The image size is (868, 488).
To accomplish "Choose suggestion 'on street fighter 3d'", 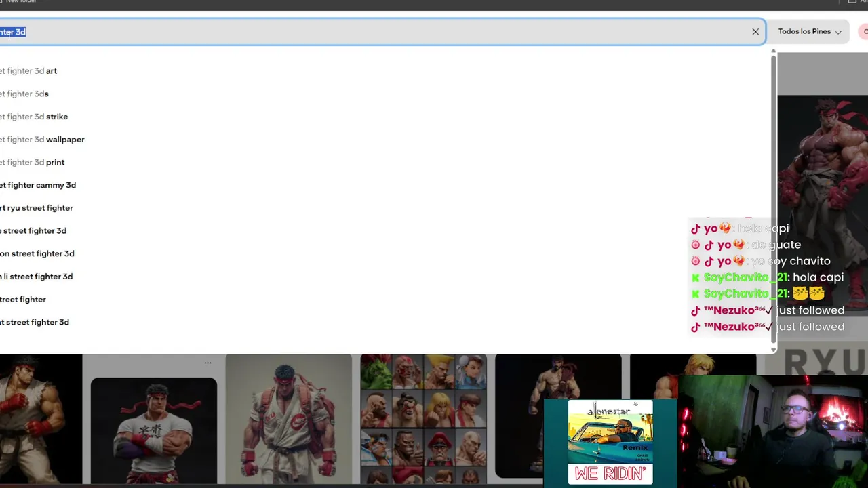I will (37, 253).
